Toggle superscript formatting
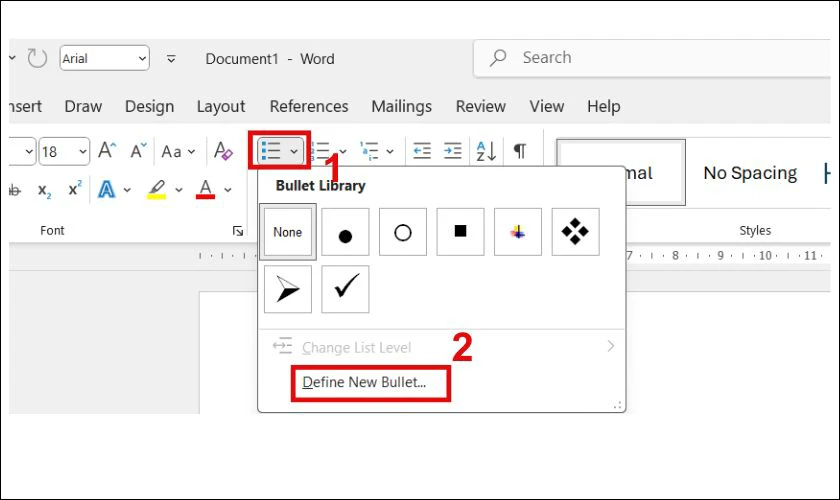The width and height of the screenshot is (840, 500). point(75,189)
